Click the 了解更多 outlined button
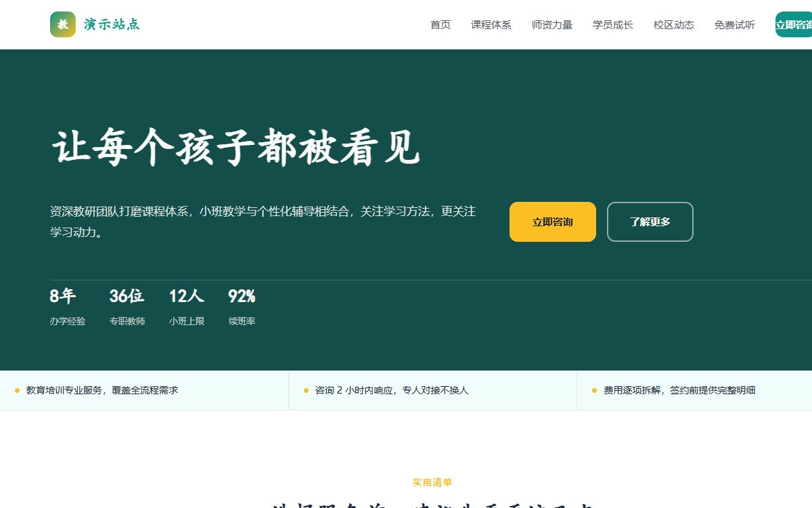 tap(650, 221)
